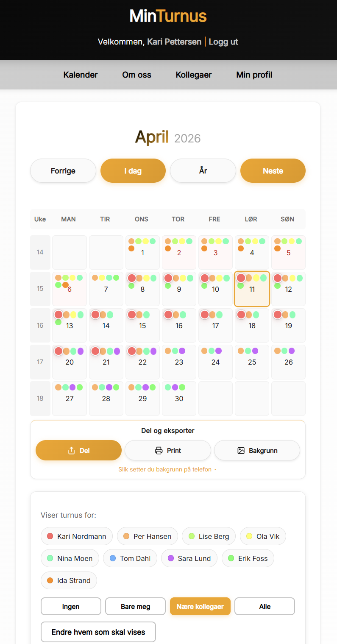Toggle Sara Lund colleague filter chip
This screenshot has width=337, height=644.
(x=189, y=558)
